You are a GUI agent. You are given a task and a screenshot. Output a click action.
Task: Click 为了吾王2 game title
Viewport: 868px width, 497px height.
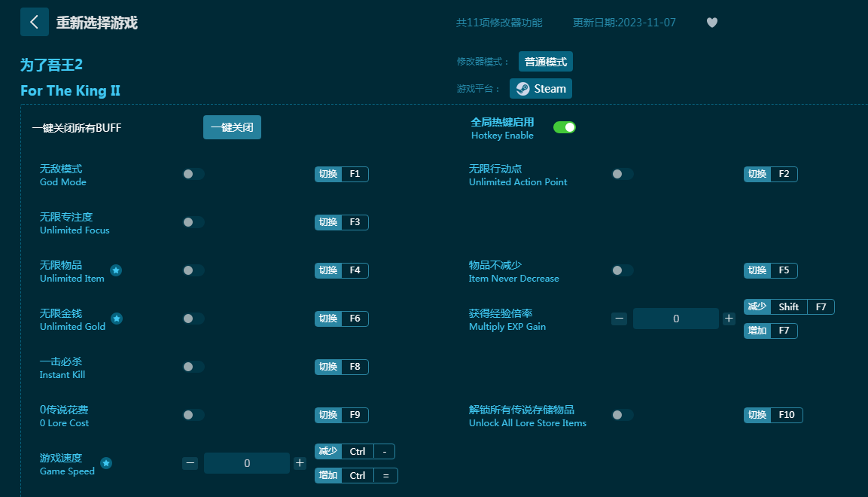[51, 65]
